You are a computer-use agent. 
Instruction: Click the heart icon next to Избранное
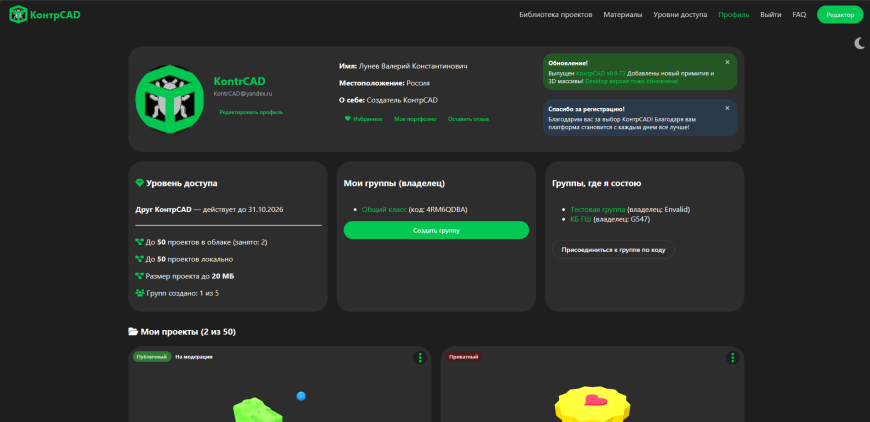347,119
